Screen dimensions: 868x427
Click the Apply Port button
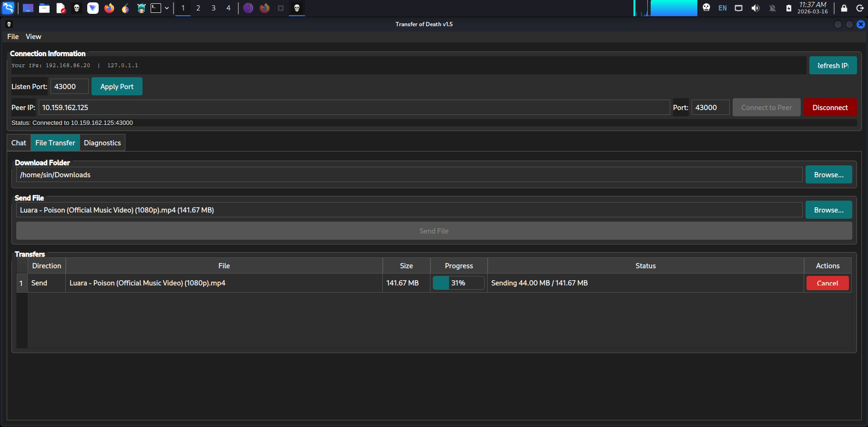coord(117,86)
